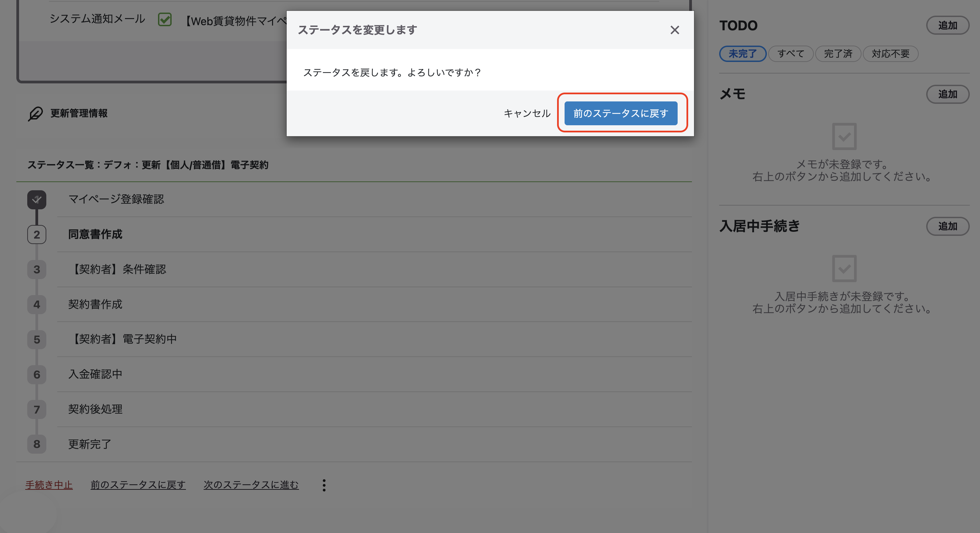The image size is (980, 533).
Task: Click the ステータスを戻します。よろしいですか？ message
Action: tap(393, 72)
